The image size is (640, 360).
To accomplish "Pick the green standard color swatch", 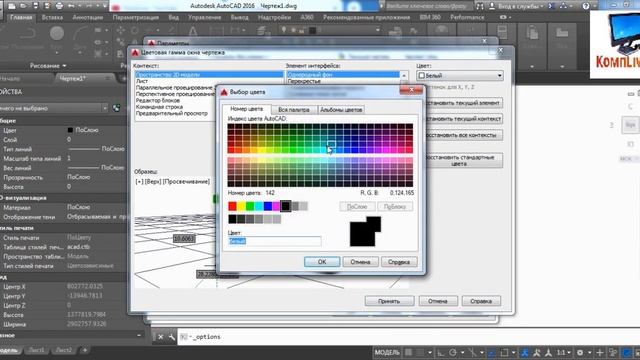I will pos(250,206).
